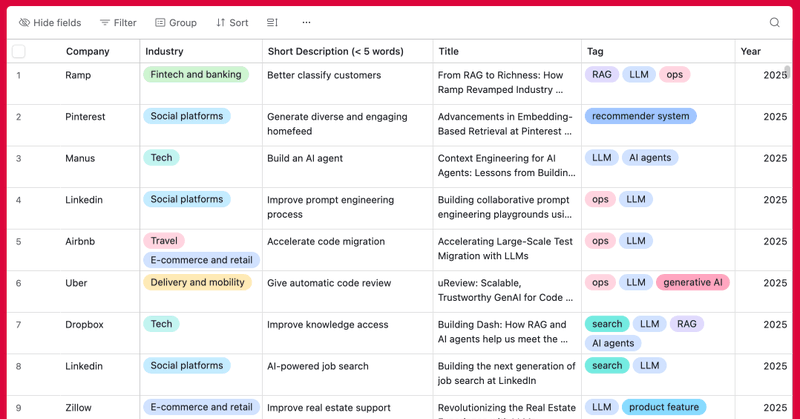Click the product feature tag
Viewport: 800px width, 419px height.
point(664,407)
